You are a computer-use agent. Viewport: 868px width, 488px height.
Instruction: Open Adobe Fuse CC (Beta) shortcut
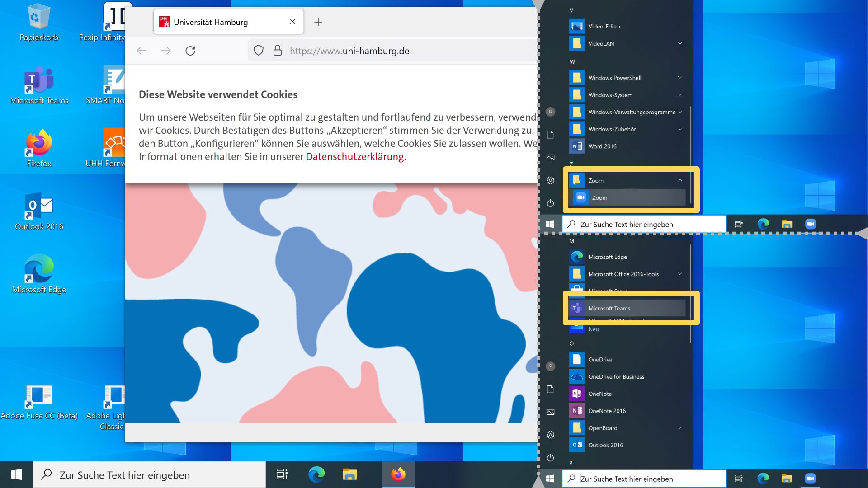coord(39,402)
